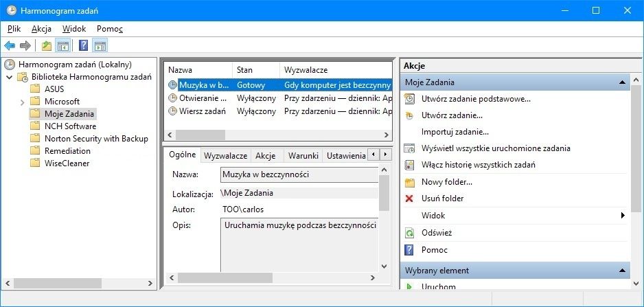
Task: Click the Up one level folder icon
Action: [x=47, y=45]
